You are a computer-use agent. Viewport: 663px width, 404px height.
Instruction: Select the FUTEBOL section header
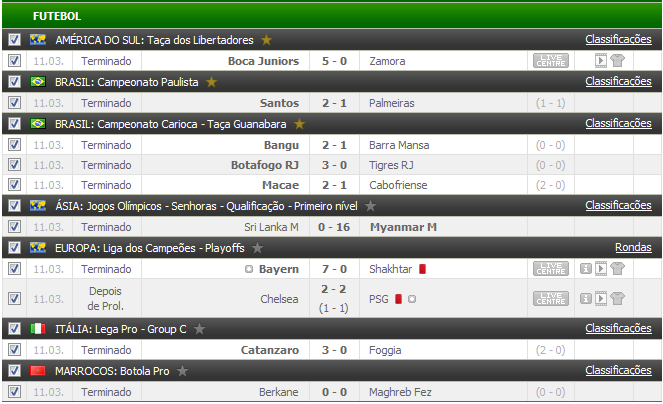coord(57,16)
